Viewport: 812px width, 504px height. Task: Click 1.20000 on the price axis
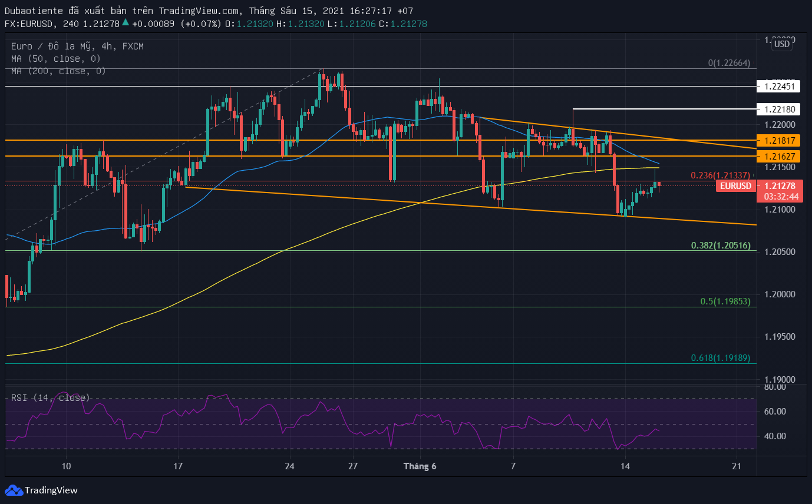780,294
